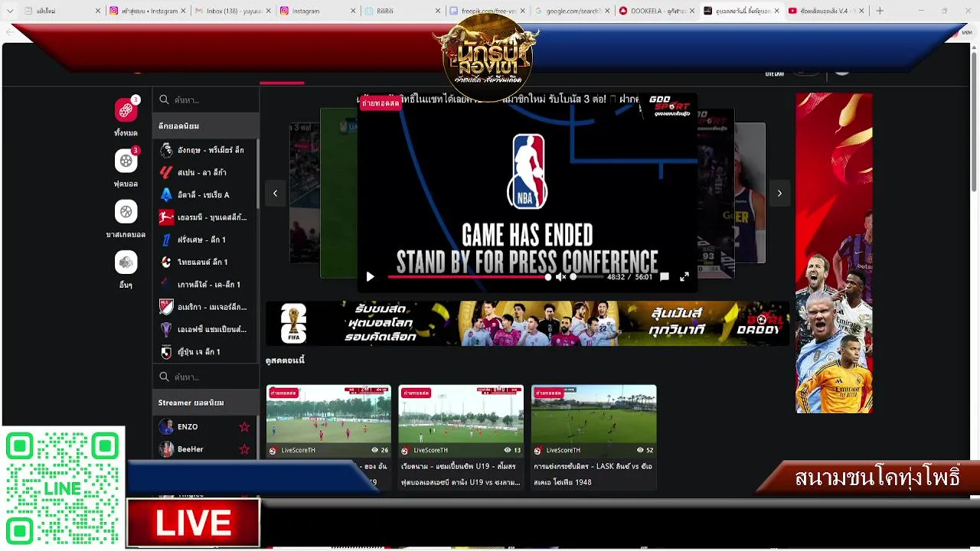Open the German Bundesliga league row
The height and width of the screenshot is (551, 980).
[205, 217]
